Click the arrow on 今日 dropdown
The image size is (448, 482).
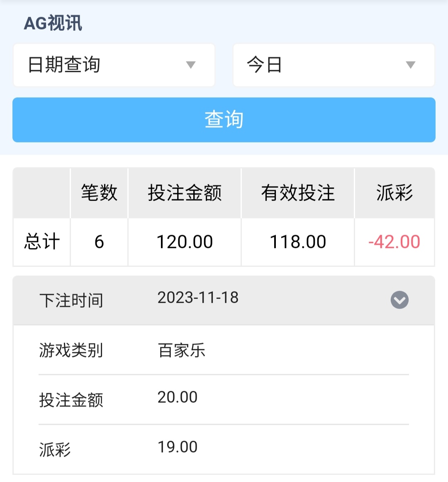(410, 65)
